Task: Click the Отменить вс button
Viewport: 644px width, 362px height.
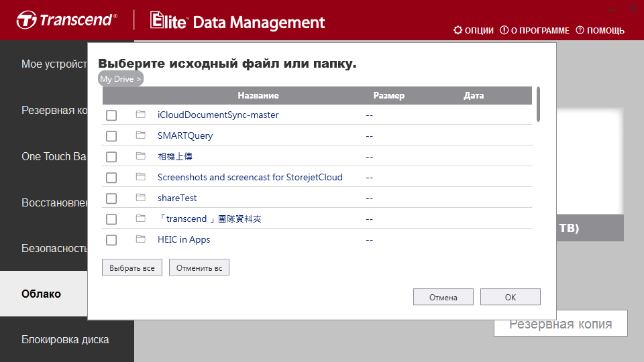Action: point(199,267)
